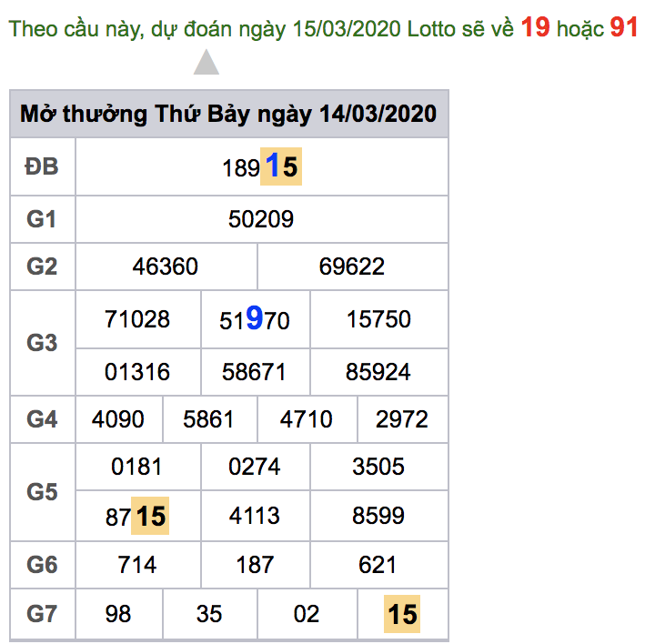
Task: Click the G2 result 46360
Action: [x=166, y=267]
